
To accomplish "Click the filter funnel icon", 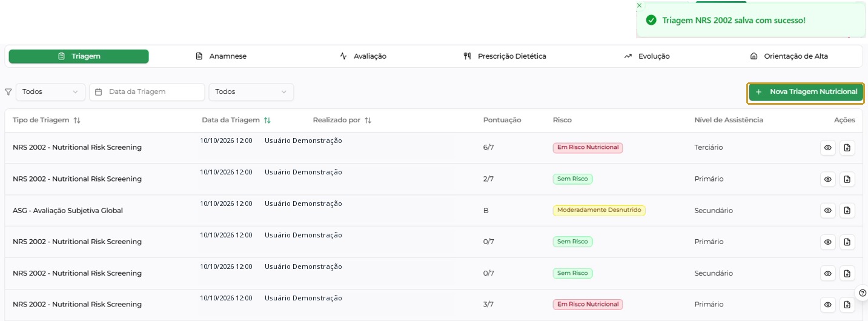I will click(x=8, y=92).
